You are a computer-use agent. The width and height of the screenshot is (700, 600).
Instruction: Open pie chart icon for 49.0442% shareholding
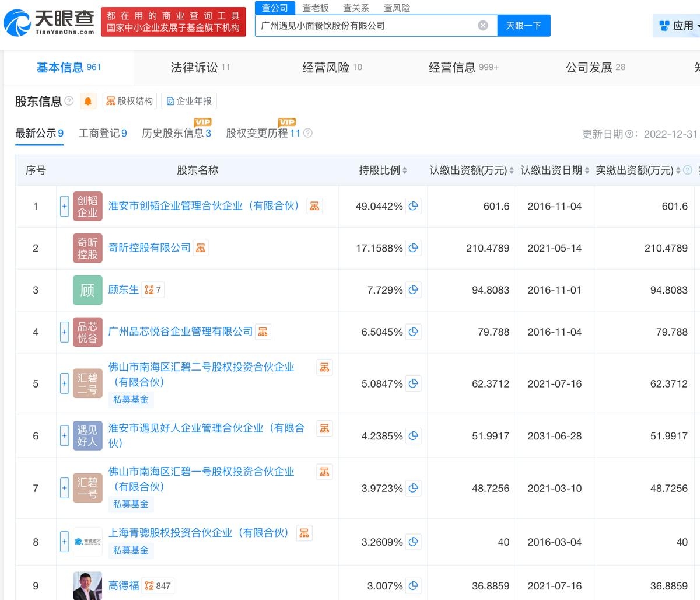coord(414,206)
